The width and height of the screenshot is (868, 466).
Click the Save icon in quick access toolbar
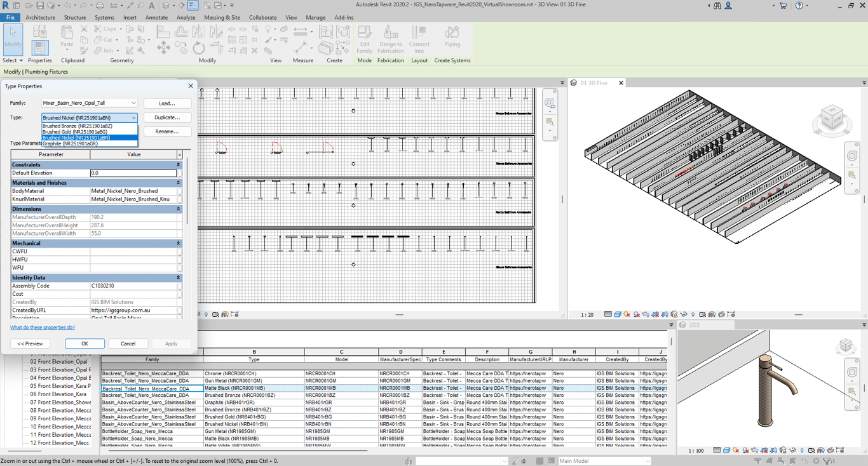click(x=40, y=6)
